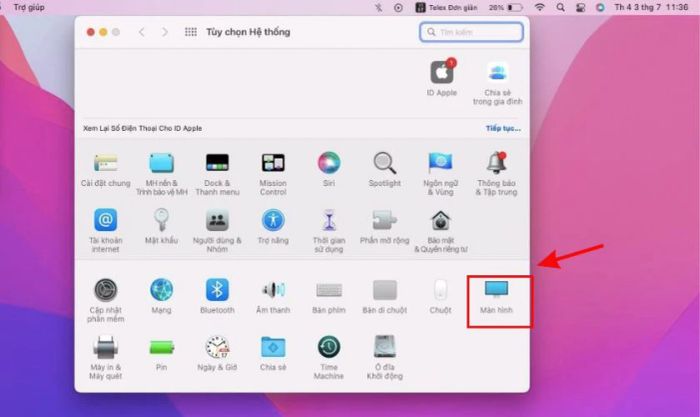
Task: Open Bảo mật & Quyền riêng tư
Action: pyautogui.click(x=441, y=231)
